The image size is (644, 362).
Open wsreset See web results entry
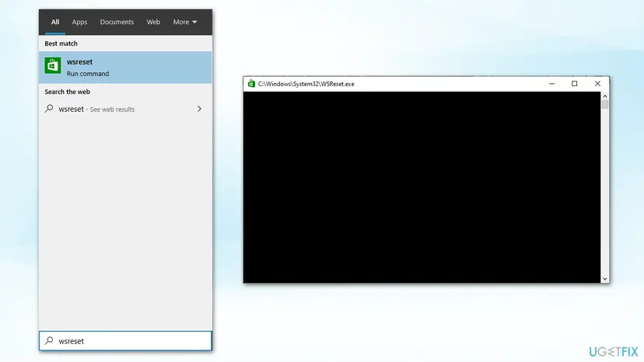click(x=125, y=110)
